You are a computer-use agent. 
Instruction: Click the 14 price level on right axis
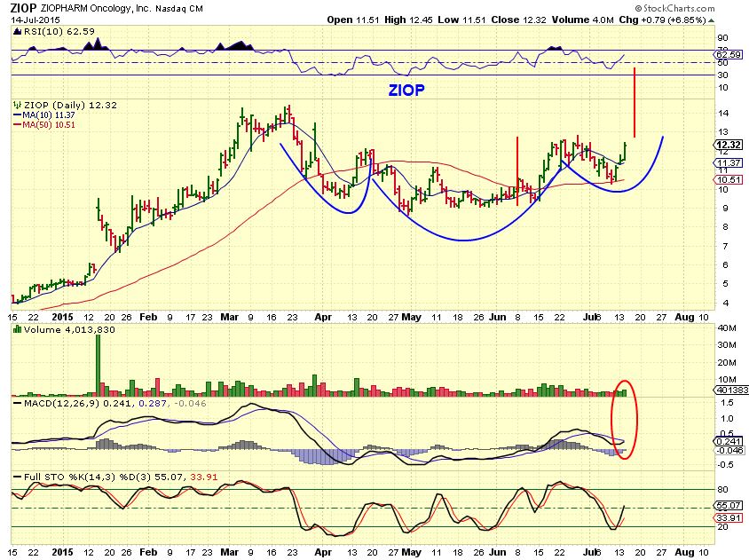pos(723,114)
